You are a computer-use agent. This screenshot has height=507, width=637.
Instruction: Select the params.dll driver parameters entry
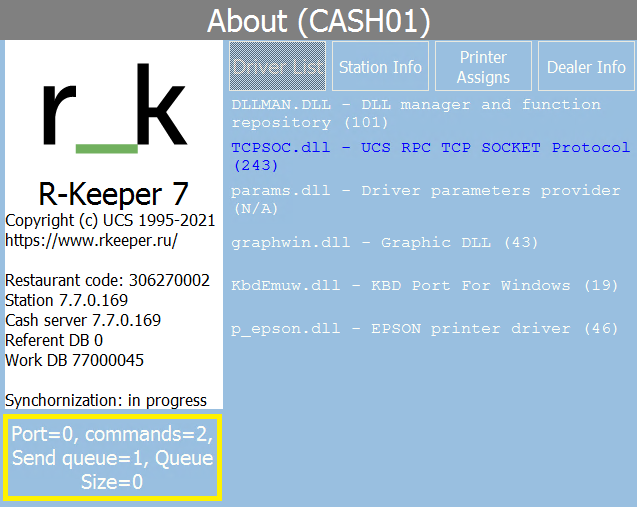[x=426, y=199]
